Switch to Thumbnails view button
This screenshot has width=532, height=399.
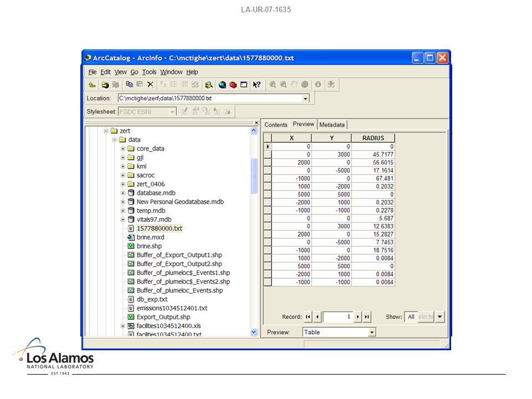coord(195,84)
